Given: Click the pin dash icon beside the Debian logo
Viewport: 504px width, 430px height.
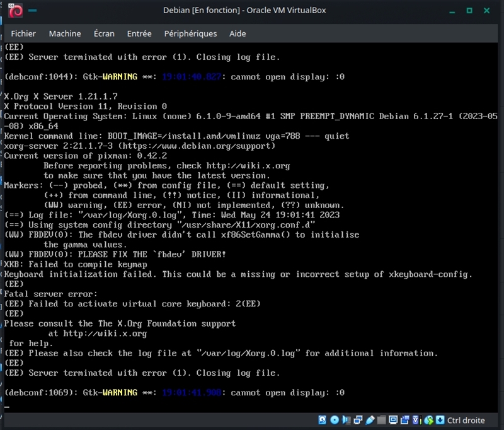Looking at the screenshot, I should [x=32, y=10].
